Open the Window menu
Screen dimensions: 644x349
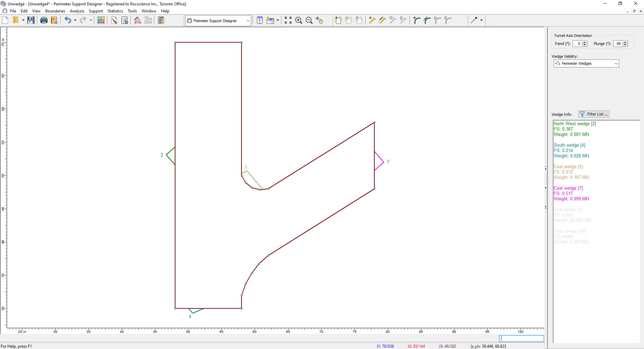tap(149, 11)
